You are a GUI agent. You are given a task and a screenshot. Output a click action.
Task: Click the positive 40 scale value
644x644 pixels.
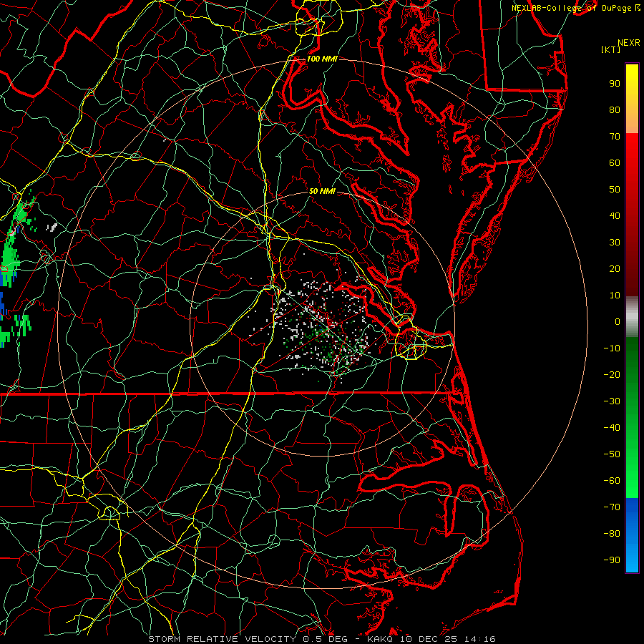point(615,215)
